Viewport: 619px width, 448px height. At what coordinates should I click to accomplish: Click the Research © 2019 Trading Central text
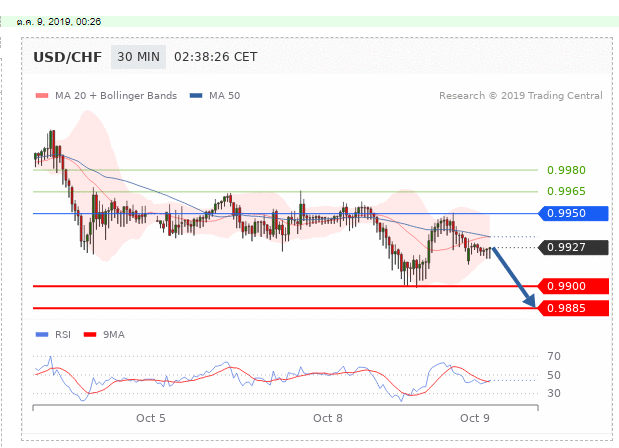(x=521, y=96)
